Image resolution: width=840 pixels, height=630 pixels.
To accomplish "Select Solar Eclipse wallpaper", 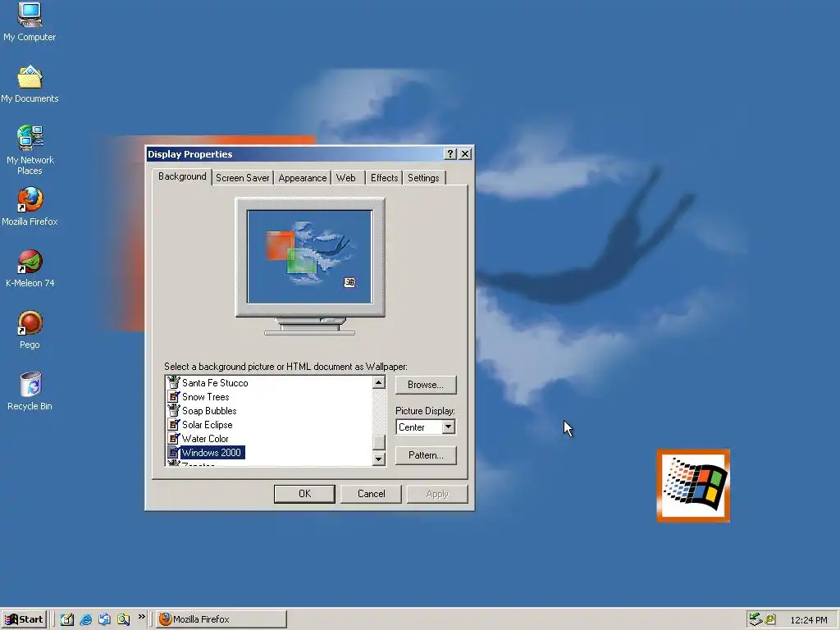I will click(x=207, y=425).
